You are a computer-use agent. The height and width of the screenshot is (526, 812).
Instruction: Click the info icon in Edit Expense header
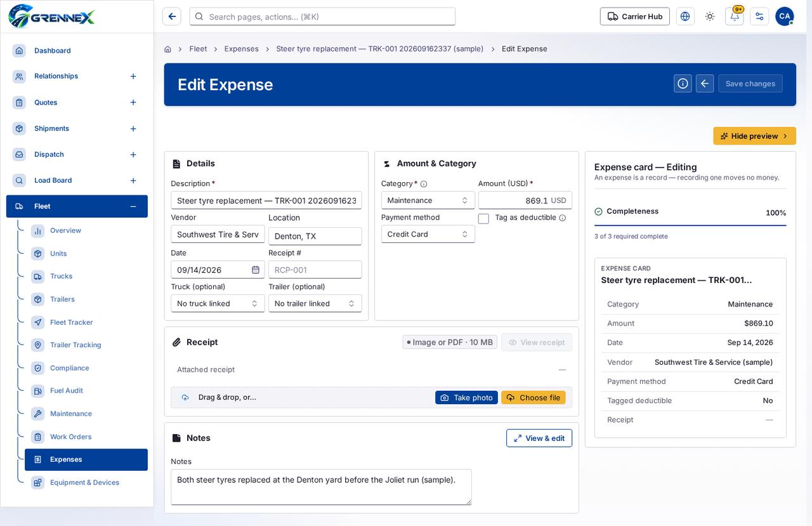[x=683, y=84]
